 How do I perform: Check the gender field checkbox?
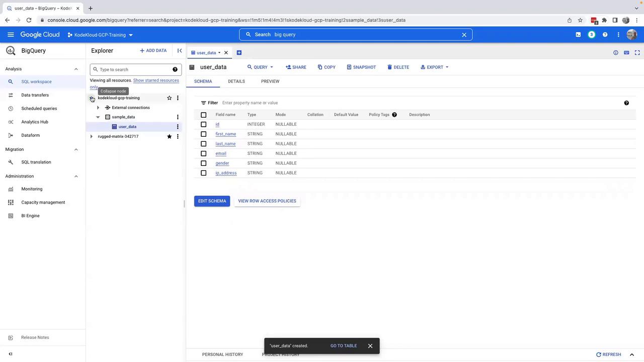pos(203,163)
